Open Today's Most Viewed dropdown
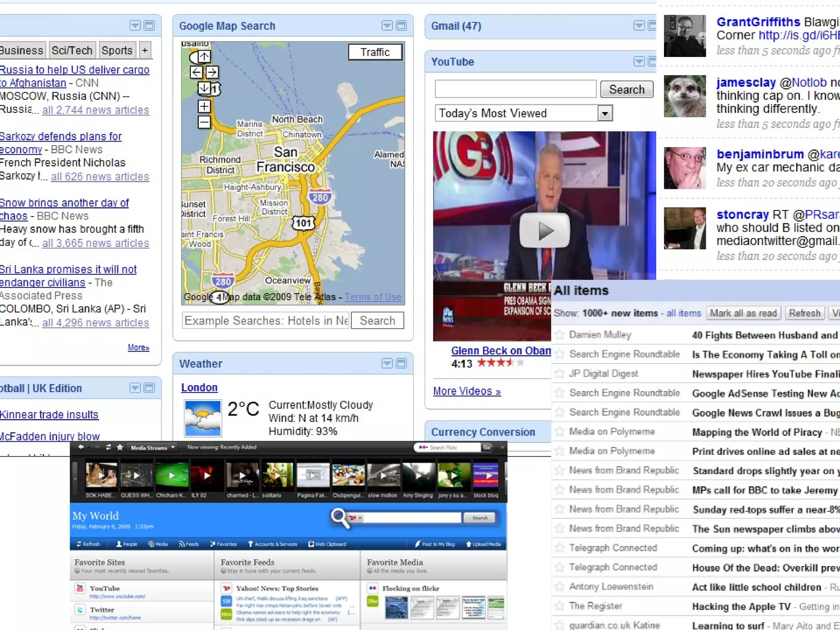 point(605,113)
